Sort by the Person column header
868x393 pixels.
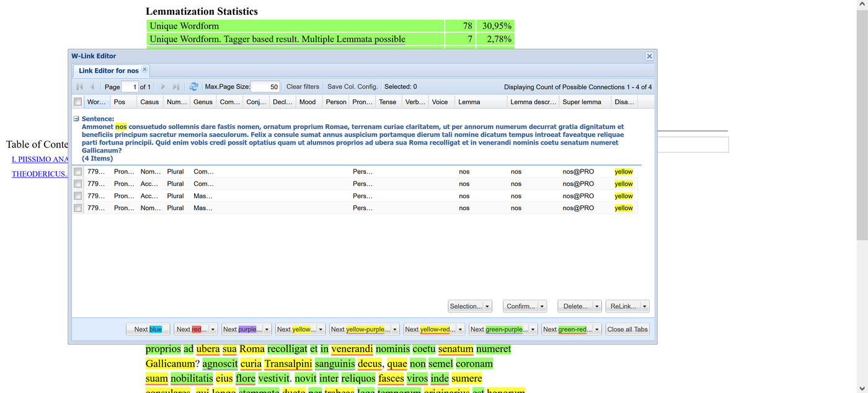(x=336, y=102)
